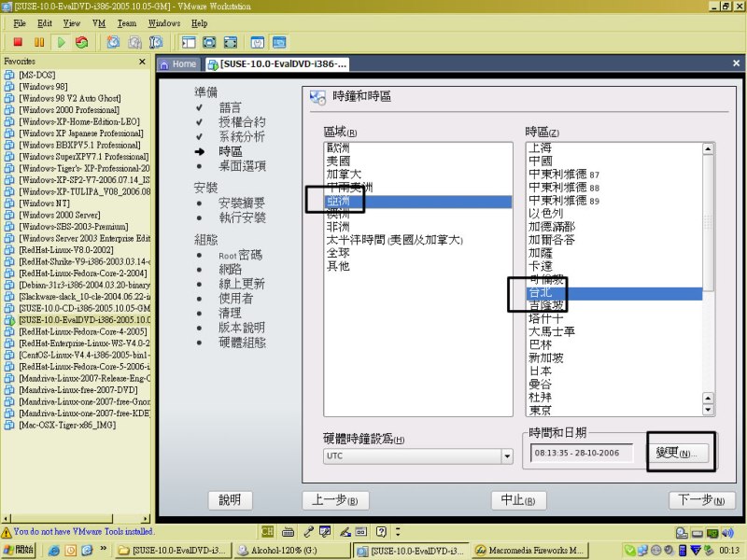Image resolution: width=747 pixels, height=560 pixels.
Task: Click the volume speaker icon in VMware status bar
Action: click(728, 533)
